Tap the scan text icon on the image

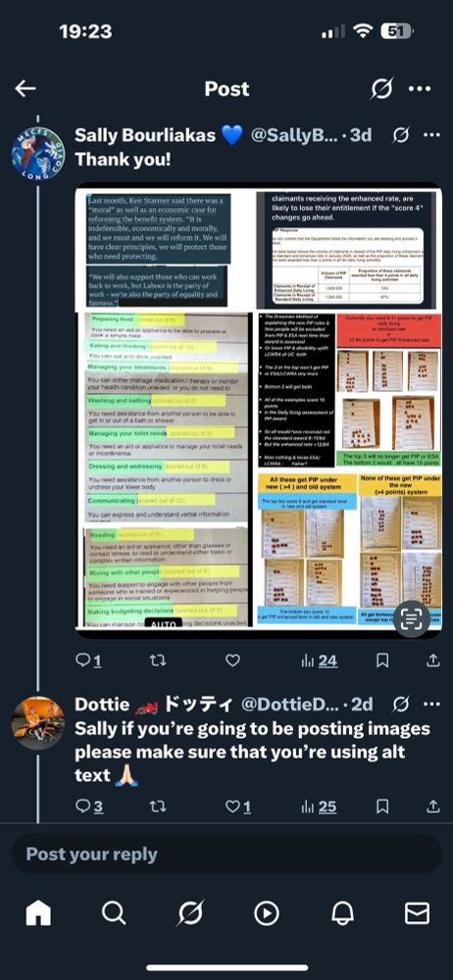pyautogui.click(x=411, y=619)
